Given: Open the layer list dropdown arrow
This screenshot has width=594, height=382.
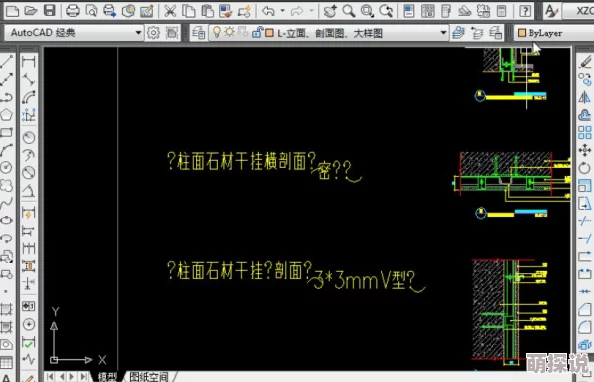Looking at the screenshot, I should point(443,33).
